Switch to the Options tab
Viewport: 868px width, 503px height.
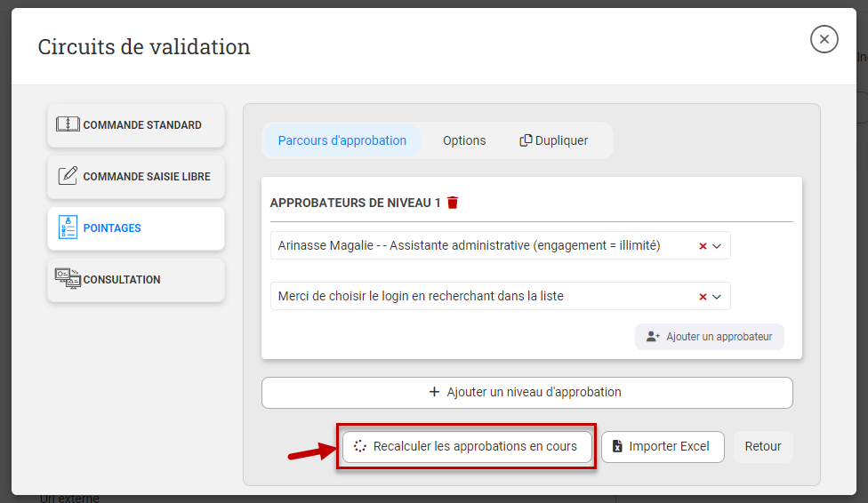click(464, 140)
